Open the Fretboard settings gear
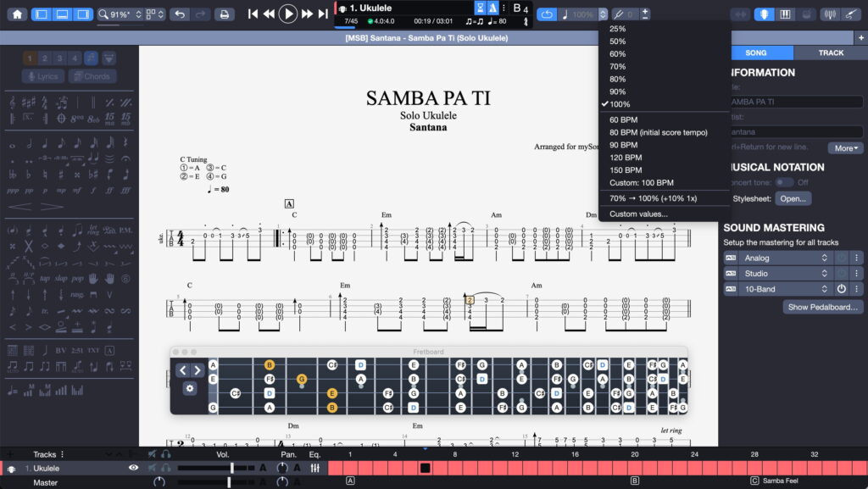 click(189, 387)
